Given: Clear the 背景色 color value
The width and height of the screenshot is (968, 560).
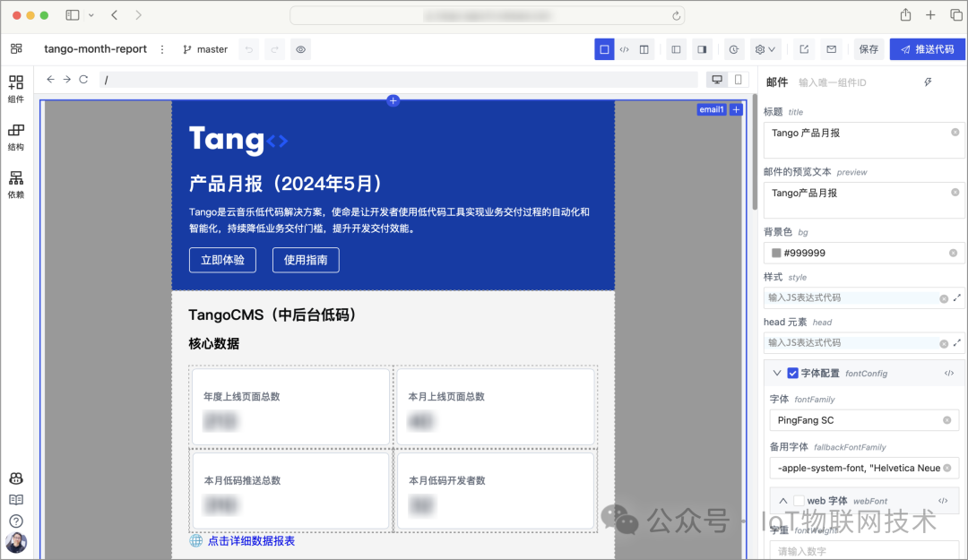Looking at the screenshot, I should coord(953,253).
